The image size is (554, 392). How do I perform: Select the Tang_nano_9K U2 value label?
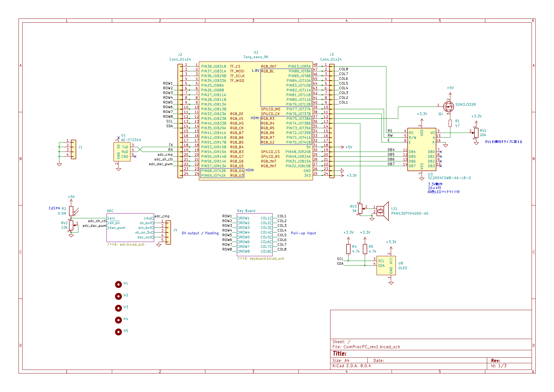point(256,57)
